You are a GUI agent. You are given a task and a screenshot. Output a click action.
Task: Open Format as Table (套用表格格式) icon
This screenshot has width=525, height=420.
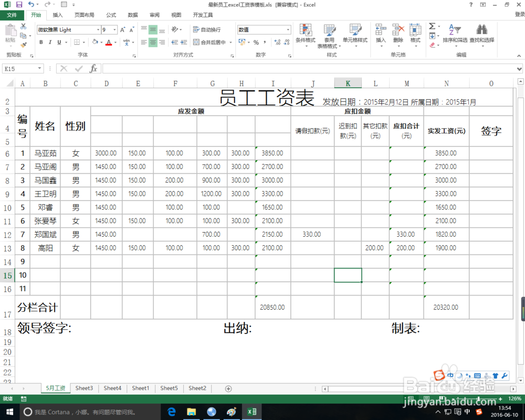330,30
